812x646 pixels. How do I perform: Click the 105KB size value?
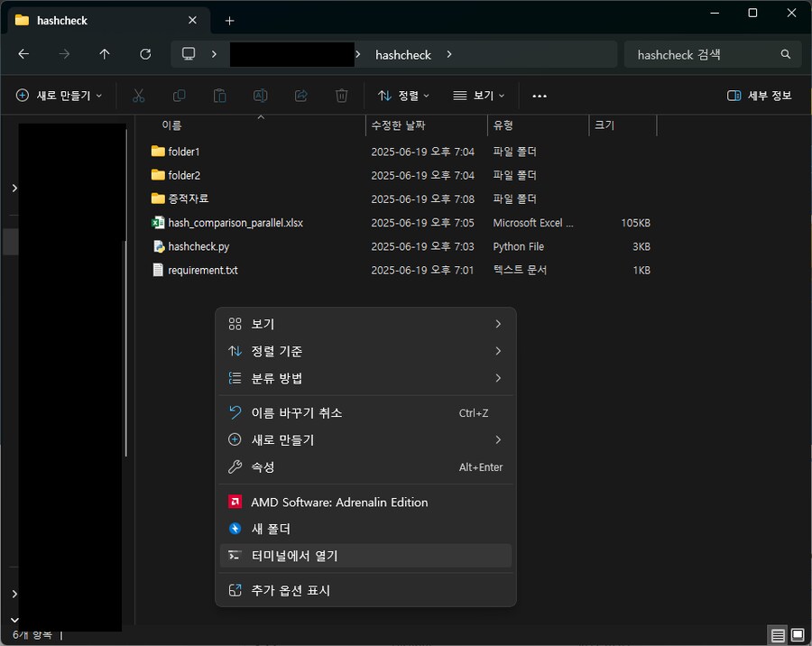[x=636, y=223]
